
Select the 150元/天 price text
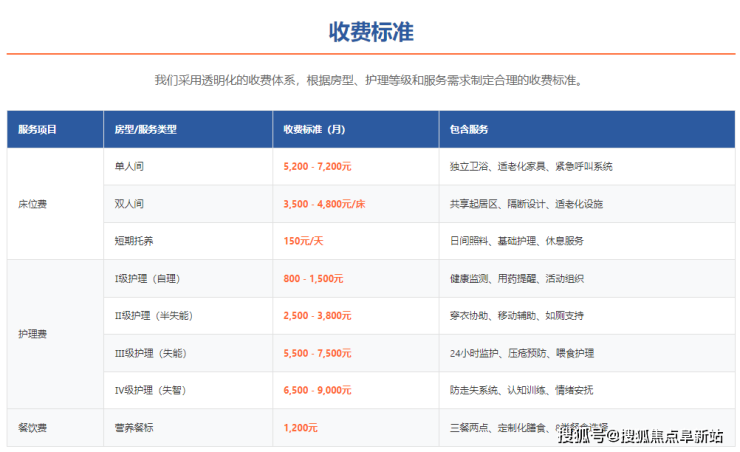(303, 241)
